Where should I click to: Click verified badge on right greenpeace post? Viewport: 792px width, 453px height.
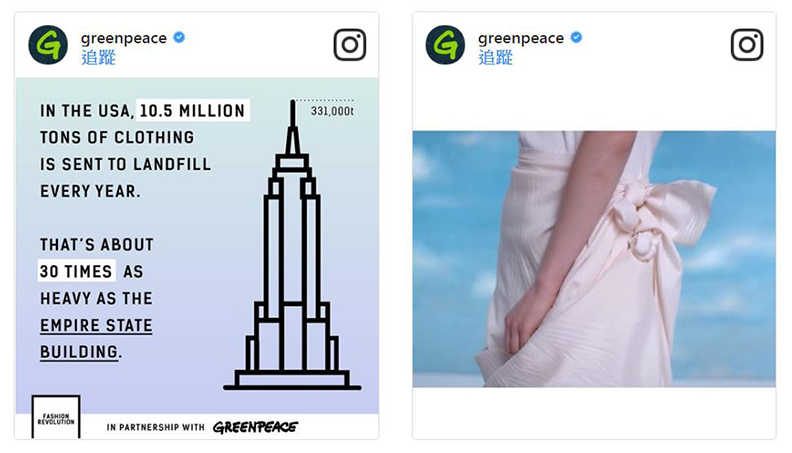(576, 37)
